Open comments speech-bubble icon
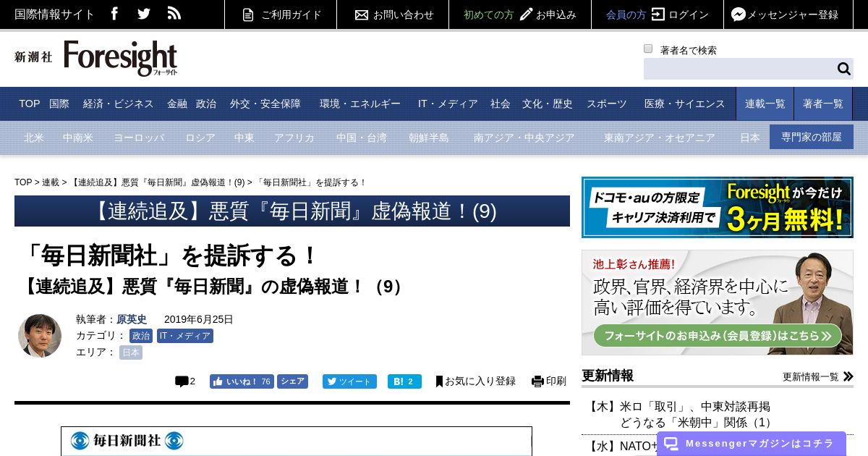868x456 pixels. [182, 381]
